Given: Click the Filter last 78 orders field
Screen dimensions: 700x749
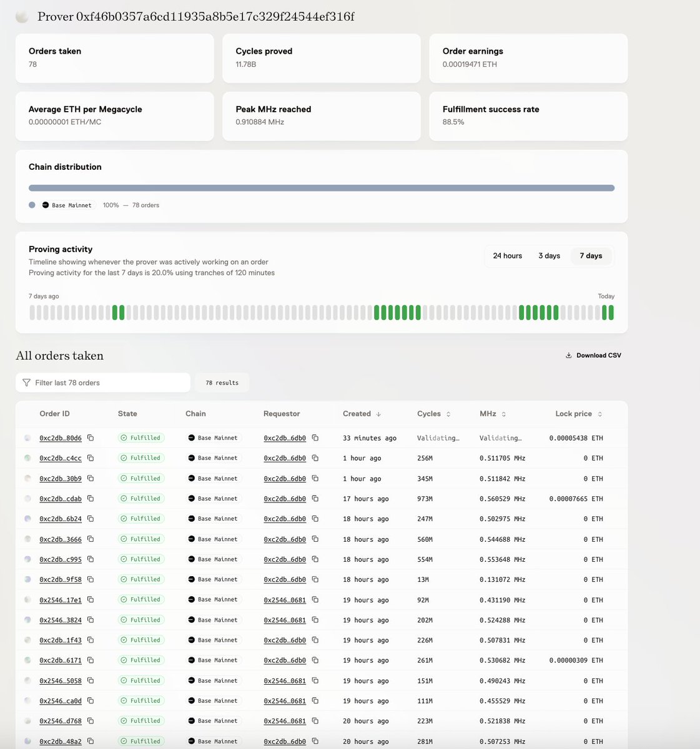Looking at the screenshot, I should coord(103,383).
